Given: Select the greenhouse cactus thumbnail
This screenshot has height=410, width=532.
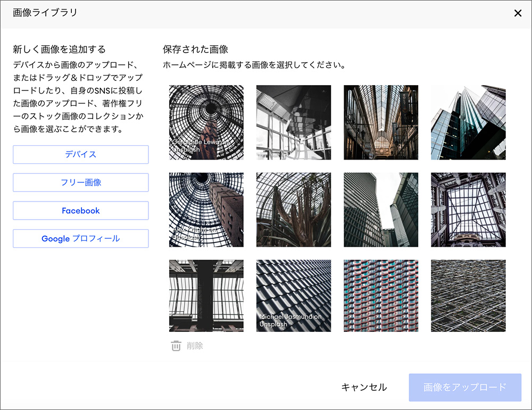Looking at the screenshot, I should [294, 210].
